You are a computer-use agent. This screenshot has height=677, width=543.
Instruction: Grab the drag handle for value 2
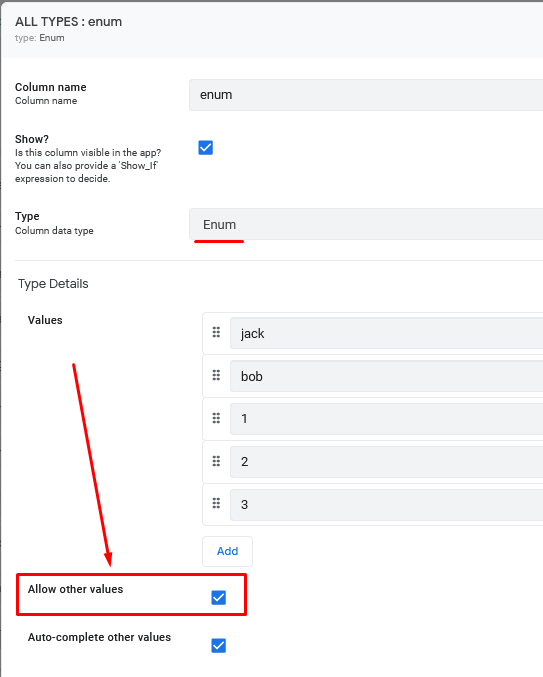pyautogui.click(x=216, y=461)
